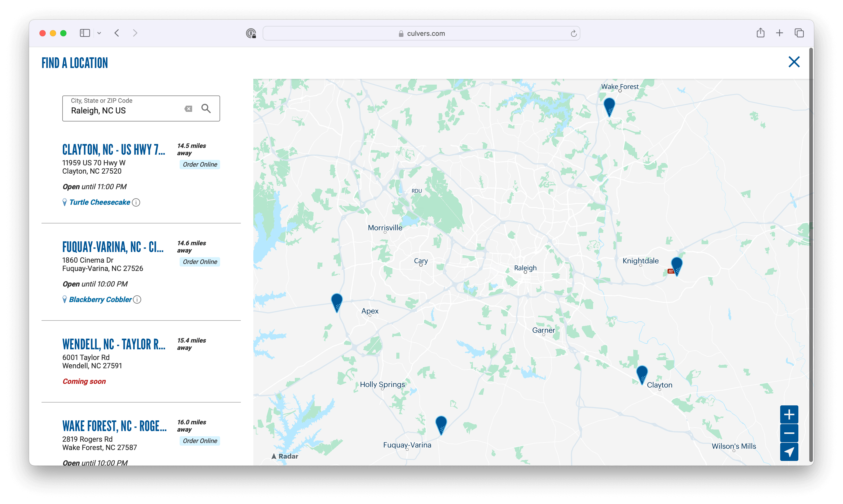
Task: Click the 1860 Cinema Dr address
Action: pos(88,260)
